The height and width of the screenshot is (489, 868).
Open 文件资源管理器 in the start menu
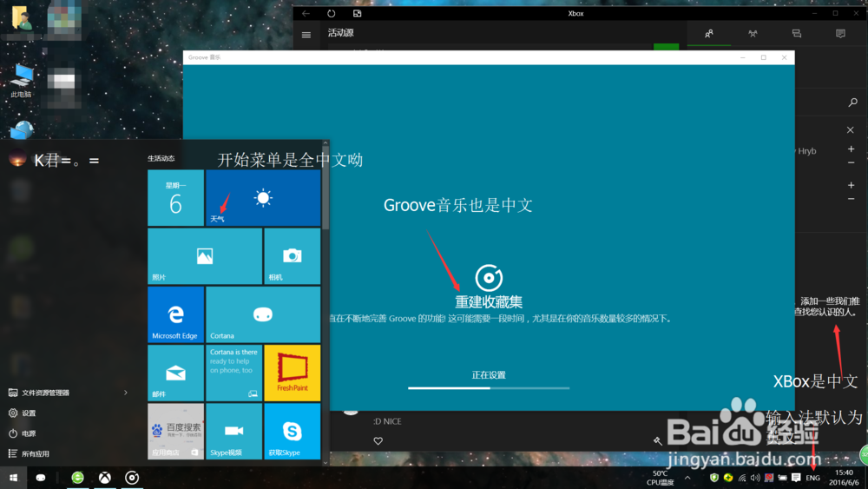click(x=45, y=393)
